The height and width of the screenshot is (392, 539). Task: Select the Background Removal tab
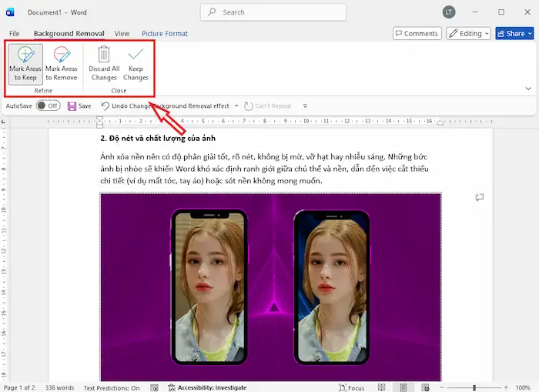pos(69,33)
